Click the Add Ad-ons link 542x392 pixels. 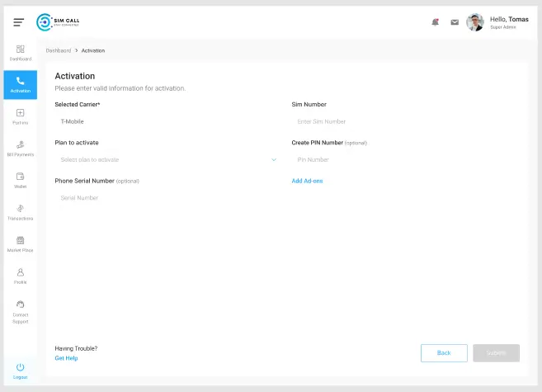point(307,181)
